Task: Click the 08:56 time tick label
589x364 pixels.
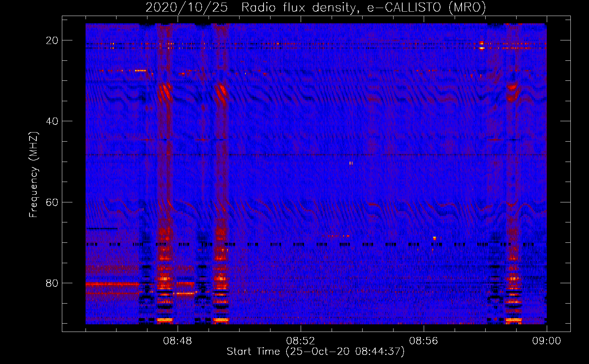Action: [423, 341]
